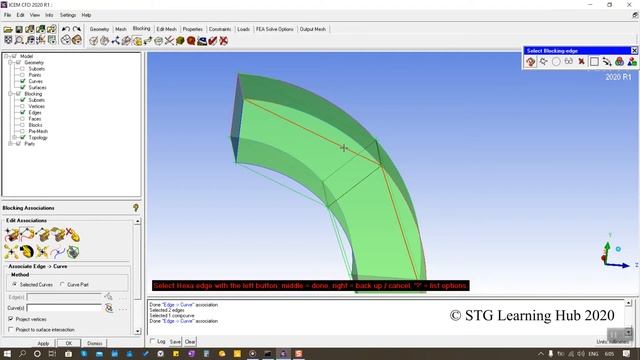Click the taskbar Search magnifier icon
This screenshot has height=360, width=640.
[22, 353]
